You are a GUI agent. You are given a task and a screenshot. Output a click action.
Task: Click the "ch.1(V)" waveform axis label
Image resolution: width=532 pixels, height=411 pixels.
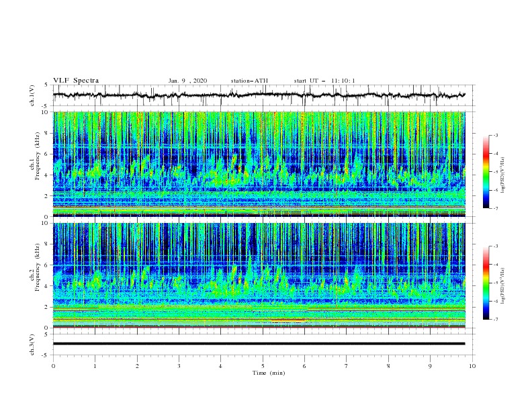click(32, 95)
